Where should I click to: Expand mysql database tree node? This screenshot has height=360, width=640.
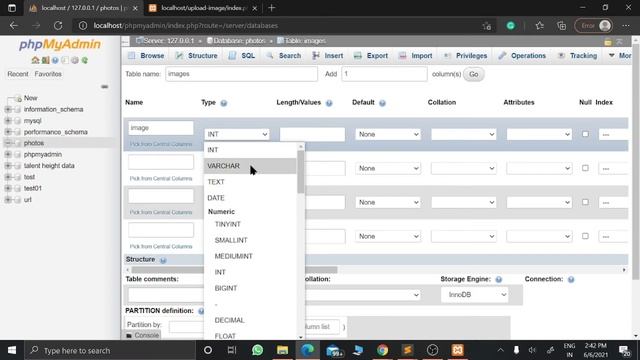pos(8,121)
